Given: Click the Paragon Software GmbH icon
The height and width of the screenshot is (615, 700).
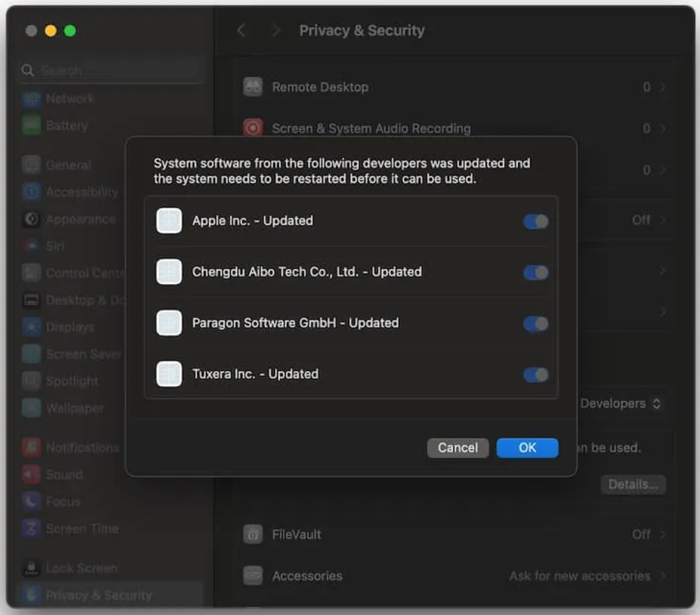Looking at the screenshot, I should [169, 323].
